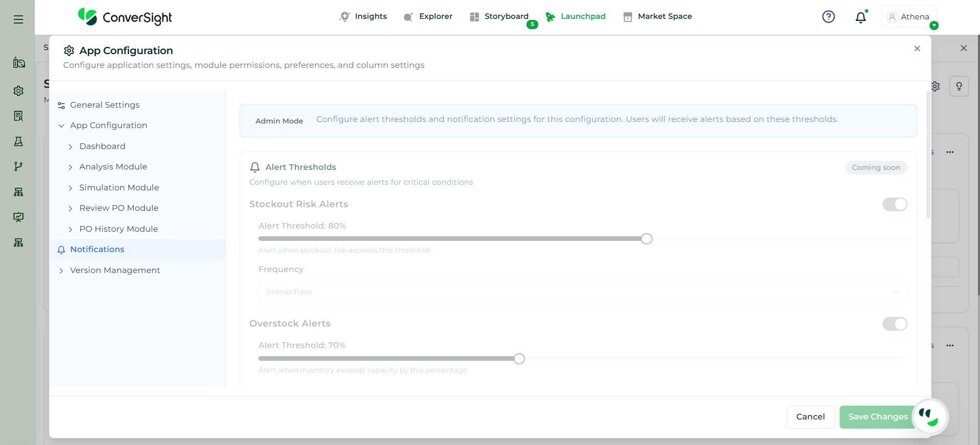Image resolution: width=980 pixels, height=445 pixels.
Task: Click the ConverSight logo
Action: [125, 17]
